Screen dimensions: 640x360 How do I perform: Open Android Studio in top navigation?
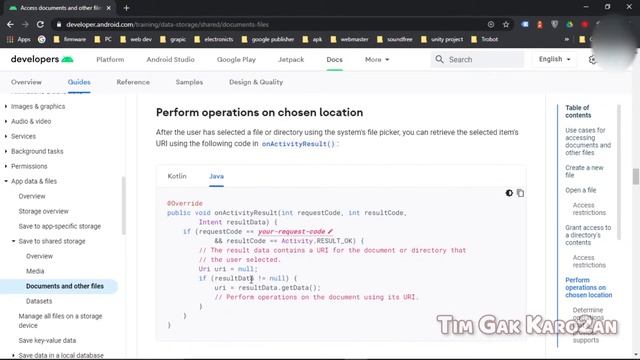(171, 60)
